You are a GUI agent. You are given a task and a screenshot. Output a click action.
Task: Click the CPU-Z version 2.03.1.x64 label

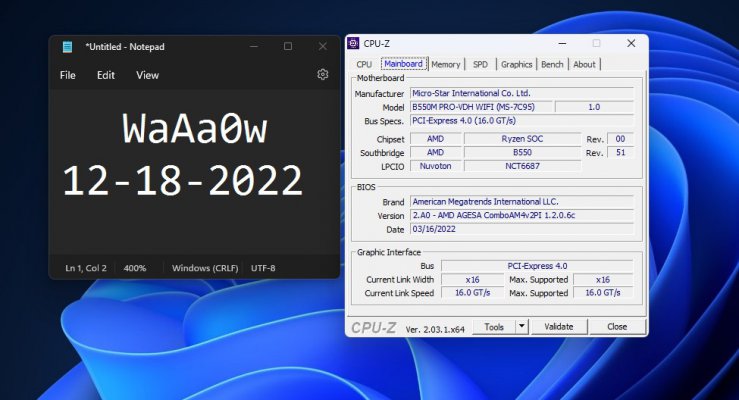[x=435, y=329]
